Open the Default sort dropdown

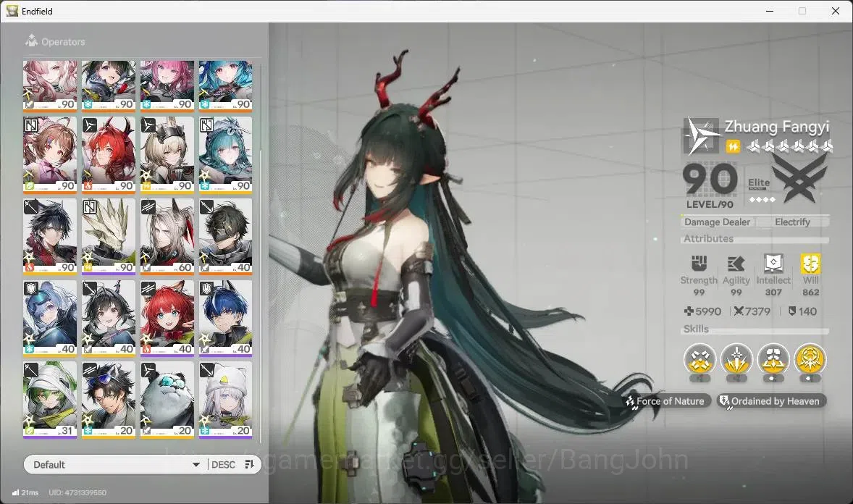(x=116, y=464)
